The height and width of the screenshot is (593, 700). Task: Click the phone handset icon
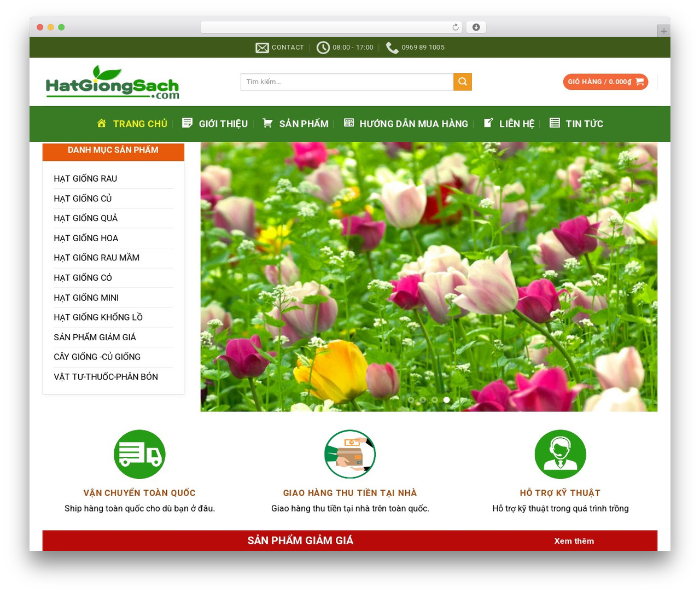point(392,48)
